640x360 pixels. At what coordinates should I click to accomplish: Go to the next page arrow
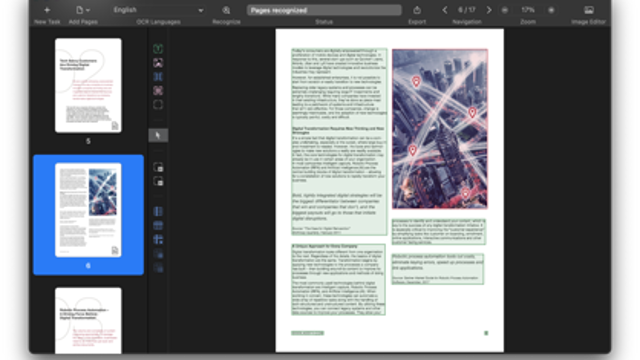tap(489, 10)
